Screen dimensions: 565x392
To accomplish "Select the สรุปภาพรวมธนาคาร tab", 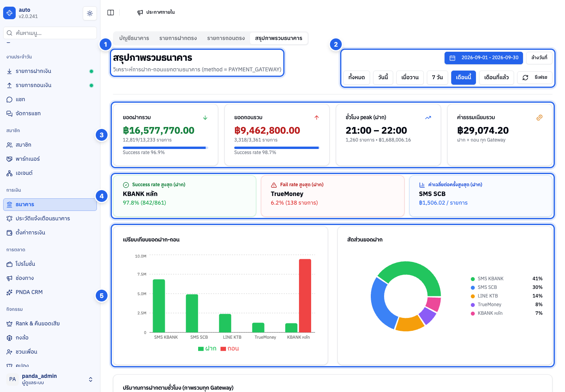I will (279, 38).
